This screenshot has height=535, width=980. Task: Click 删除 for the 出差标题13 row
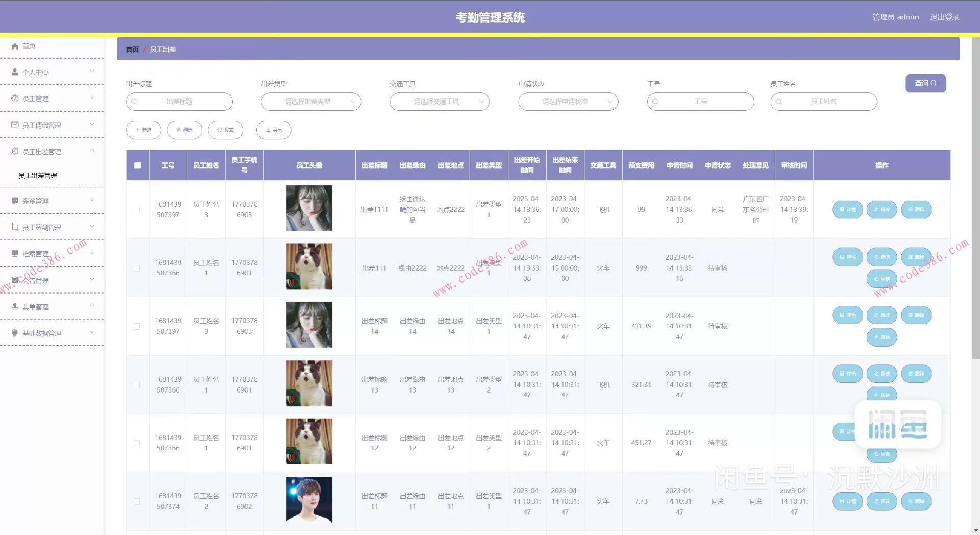[x=916, y=373]
